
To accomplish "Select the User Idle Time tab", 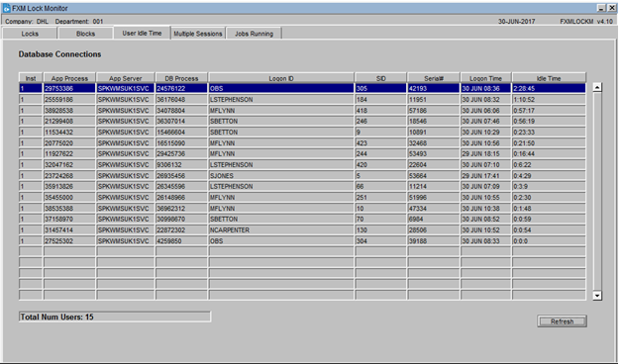I will [142, 33].
